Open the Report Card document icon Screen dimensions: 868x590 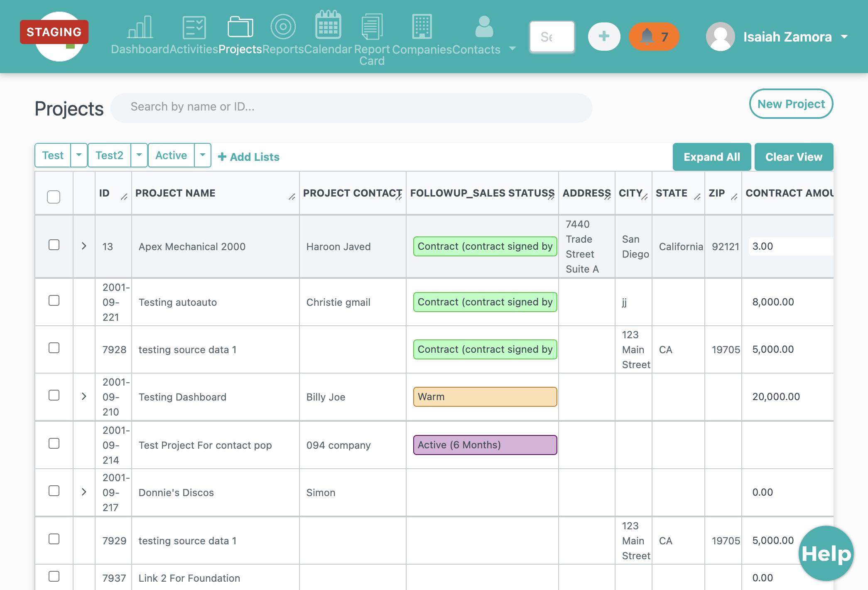click(x=372, y=26)
